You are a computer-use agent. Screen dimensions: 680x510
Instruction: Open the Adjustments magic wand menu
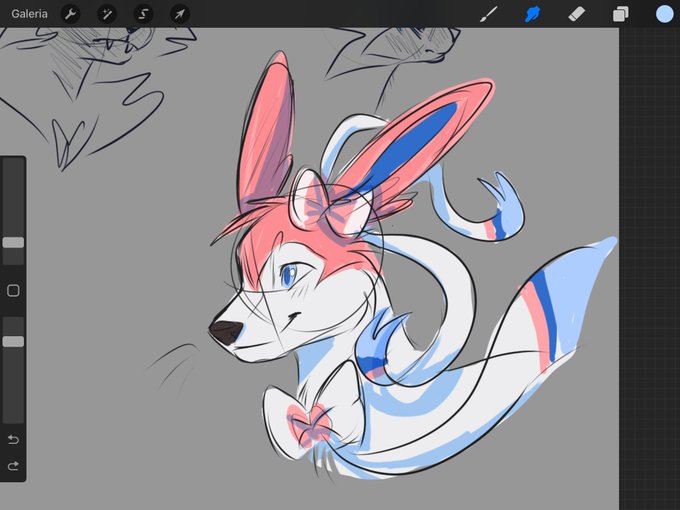[107, 14]
